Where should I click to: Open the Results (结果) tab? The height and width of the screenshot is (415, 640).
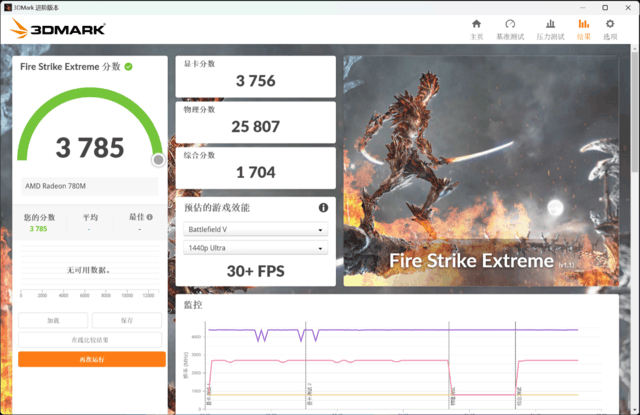click(584, 29)
